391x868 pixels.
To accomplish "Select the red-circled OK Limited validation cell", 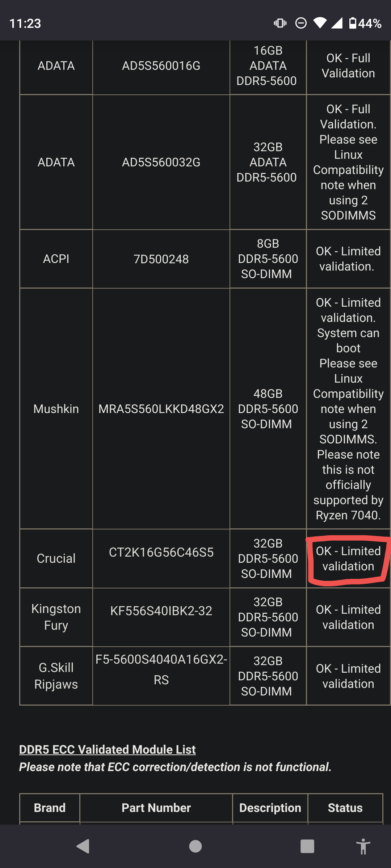I will pos(348,558).
